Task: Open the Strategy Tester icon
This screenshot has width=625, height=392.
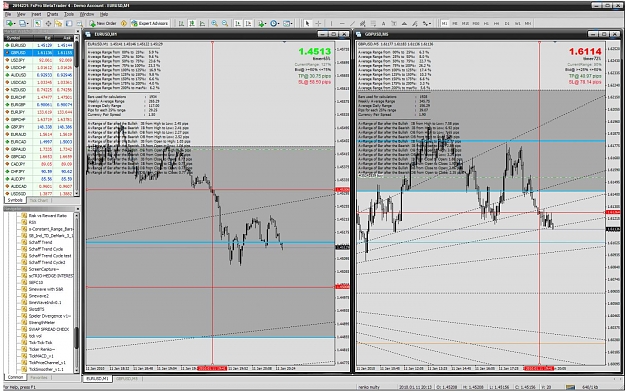Action: pos(79,24)
